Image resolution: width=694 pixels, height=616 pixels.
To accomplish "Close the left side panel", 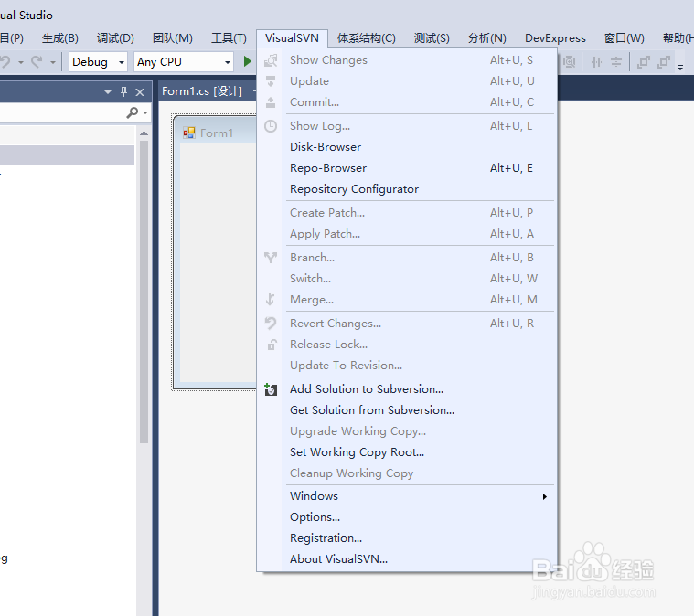I will pos(140,92).
